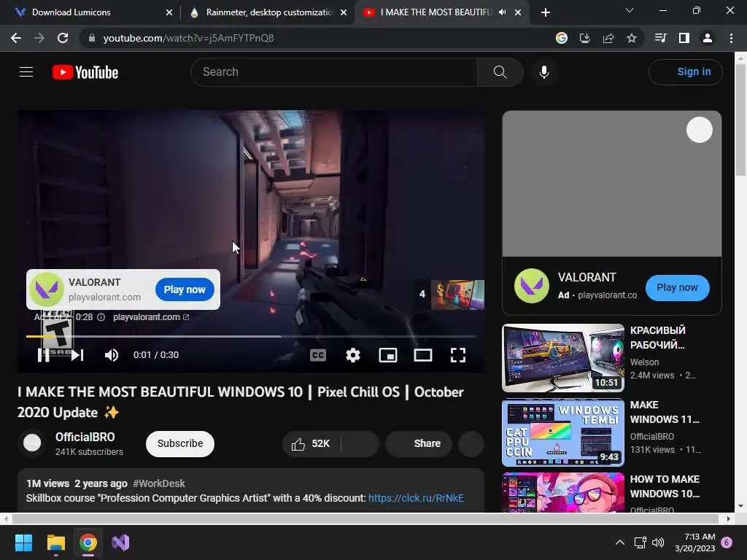Click the video progress bar
The height and width of the screenshot is (560, 747).
(251, 336)
